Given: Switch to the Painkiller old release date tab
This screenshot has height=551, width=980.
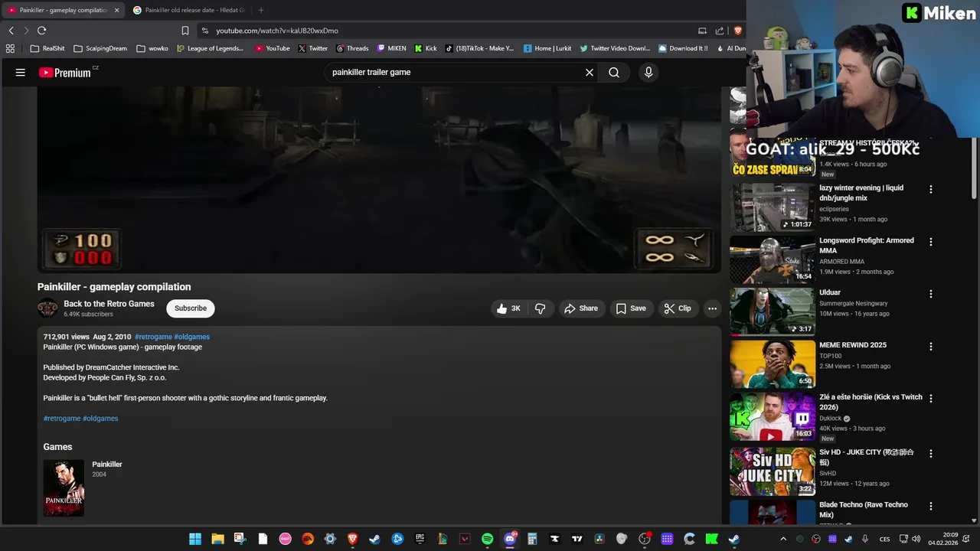Looking at the screenshot, I should [188, 10].
